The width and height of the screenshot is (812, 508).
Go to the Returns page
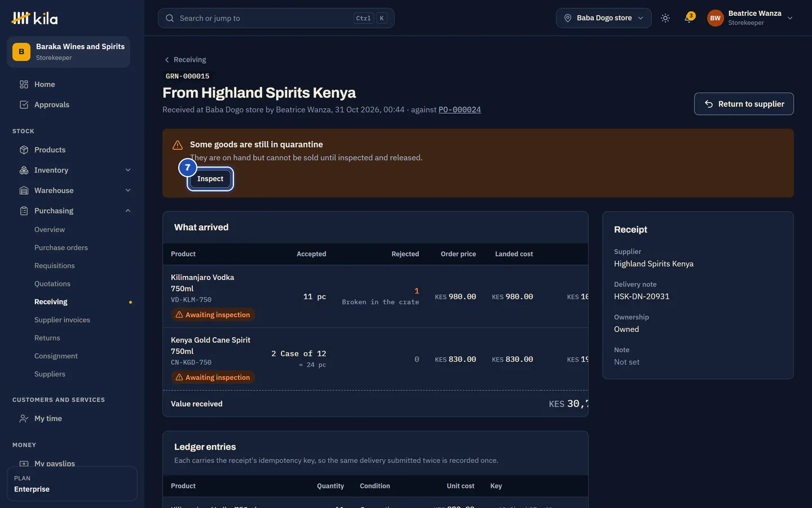pyautogui.click(x=47, y=338)
